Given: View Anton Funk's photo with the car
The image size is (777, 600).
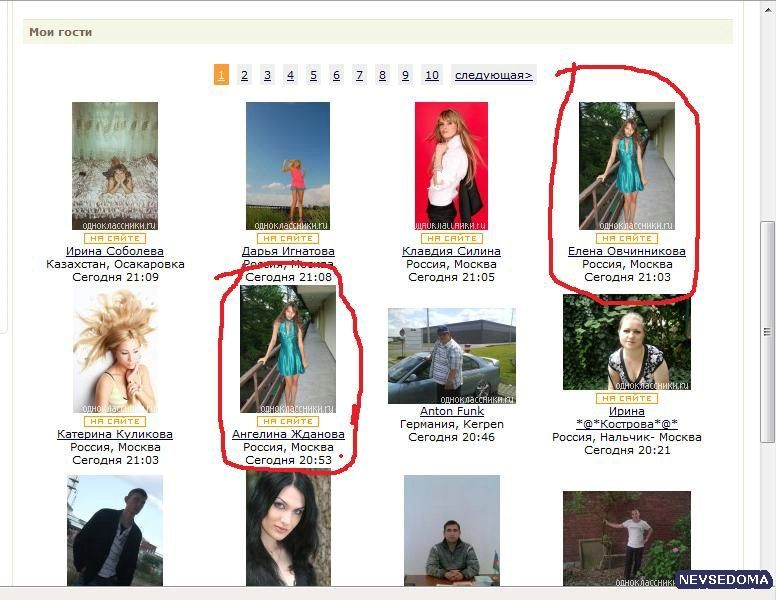Looking at the screenshot, I should (x=451, y=355).
